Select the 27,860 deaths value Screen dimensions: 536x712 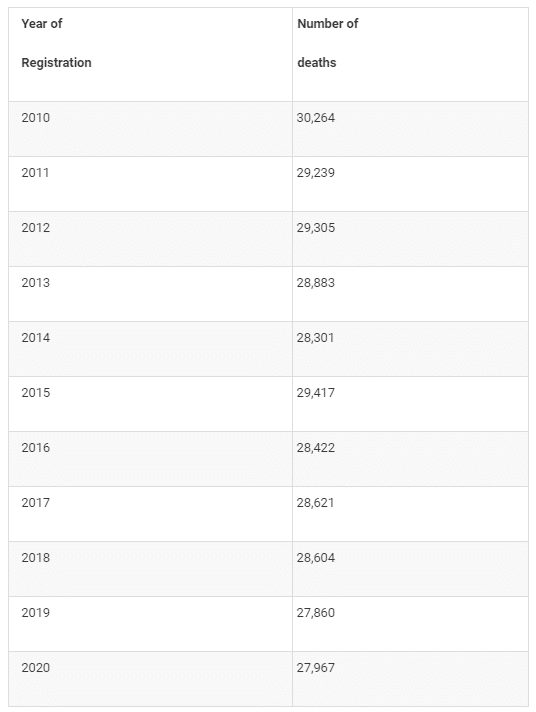click(x=316, y=612)
